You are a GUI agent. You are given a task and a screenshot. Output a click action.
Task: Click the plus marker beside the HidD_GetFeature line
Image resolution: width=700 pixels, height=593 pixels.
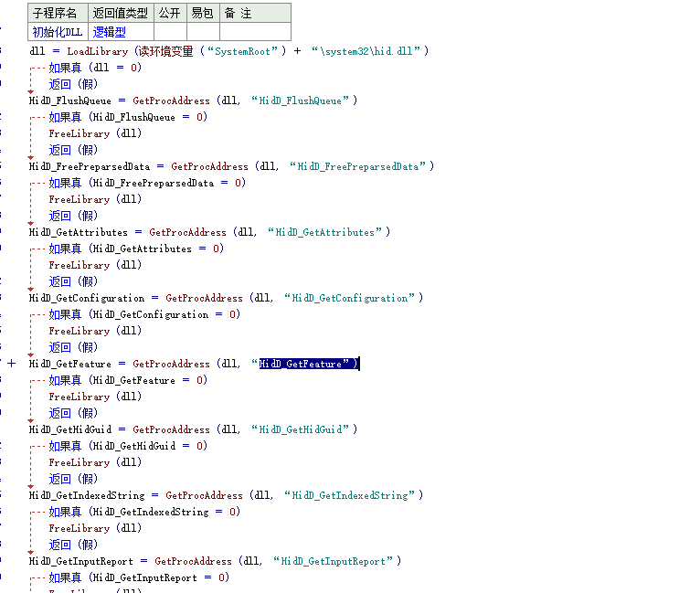12,364
